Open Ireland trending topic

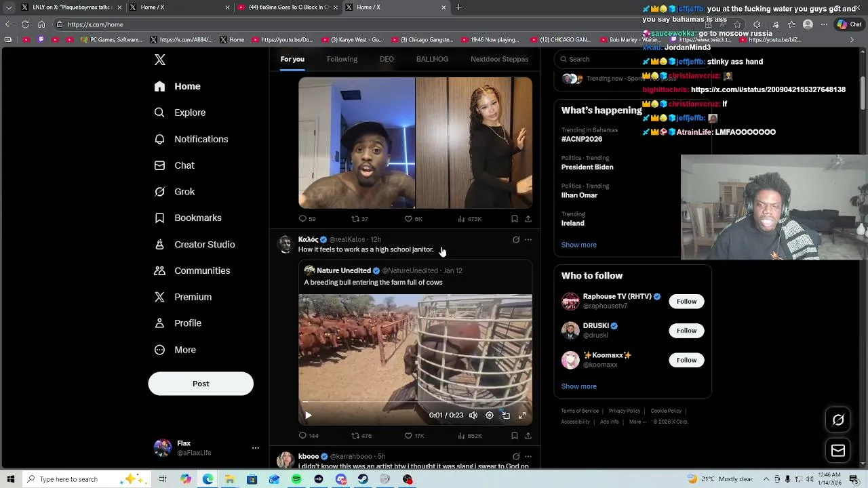572,223
